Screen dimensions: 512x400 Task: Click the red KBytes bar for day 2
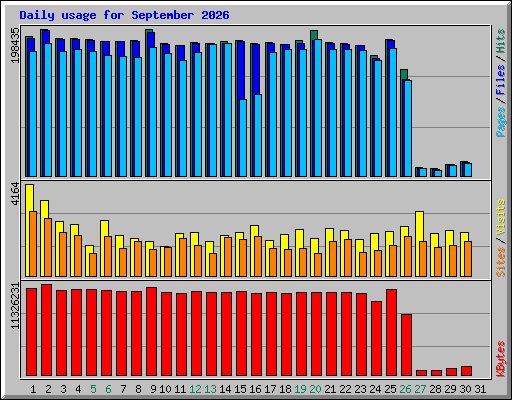[47, 330]
